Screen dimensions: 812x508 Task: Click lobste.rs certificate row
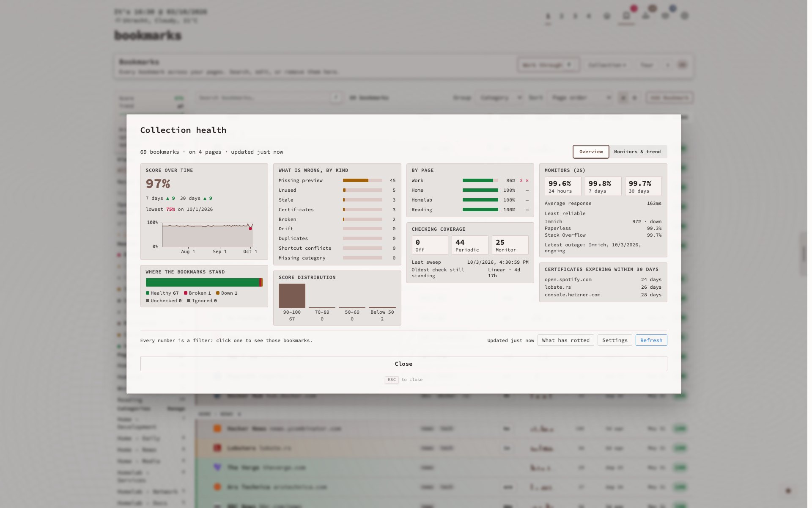tap(603, 287)
